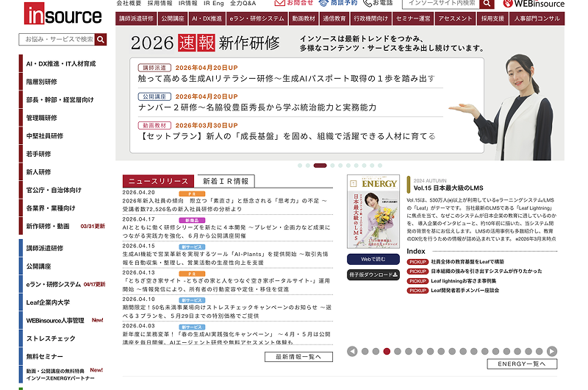588x390 pixels.
Task: Open AI・DX推進・IT人材育成 in the sidebar
Action: coord(61,64)
